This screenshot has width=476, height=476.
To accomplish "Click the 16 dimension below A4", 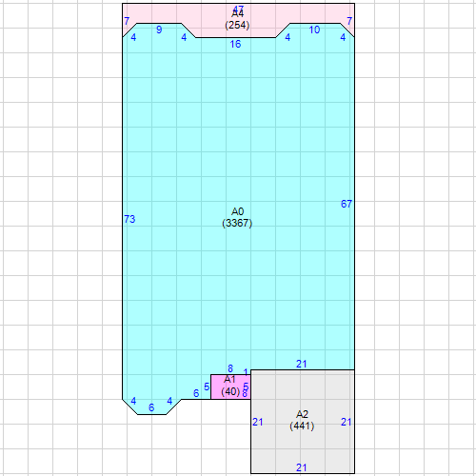I will [235, 44].
